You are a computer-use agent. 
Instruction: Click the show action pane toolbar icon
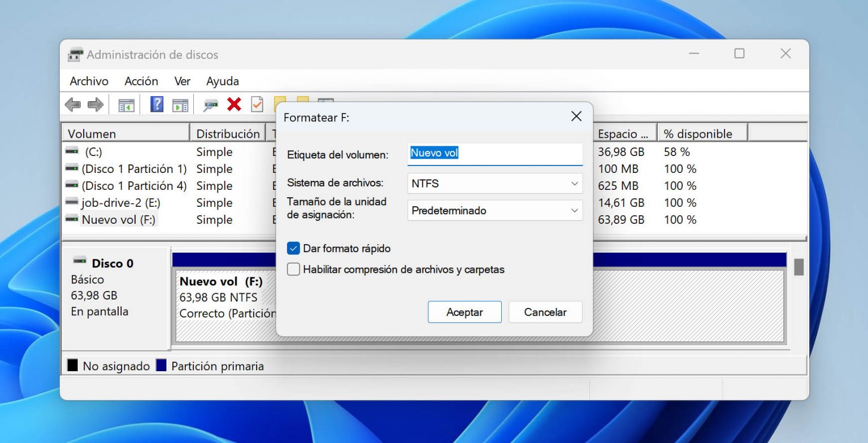180,104
